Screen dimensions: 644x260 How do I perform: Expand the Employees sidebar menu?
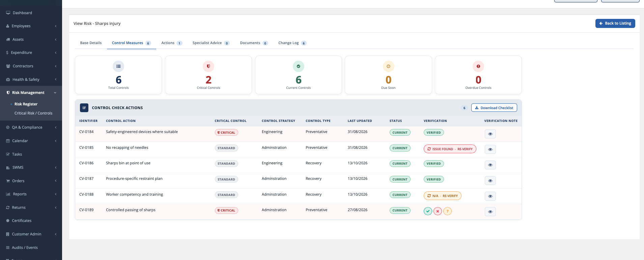(x=31, y=26)
